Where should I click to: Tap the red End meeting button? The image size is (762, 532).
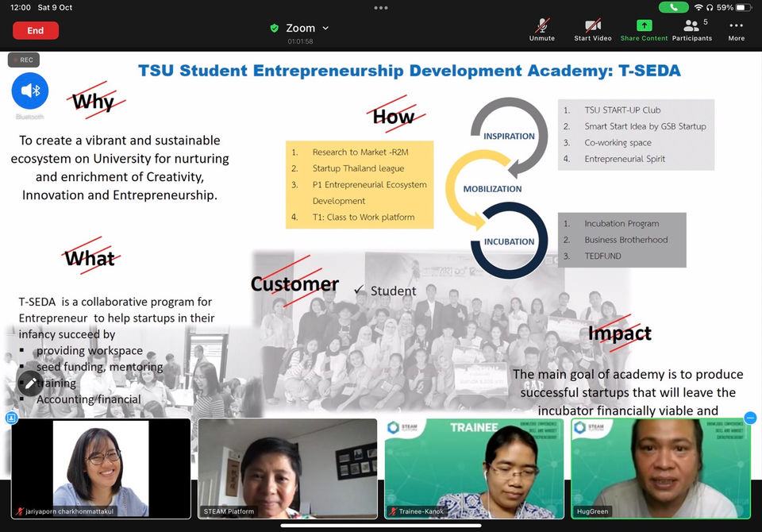[36, 31]
